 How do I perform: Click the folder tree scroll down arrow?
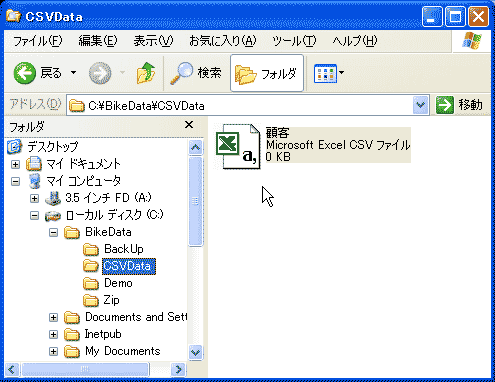point(196,352)
